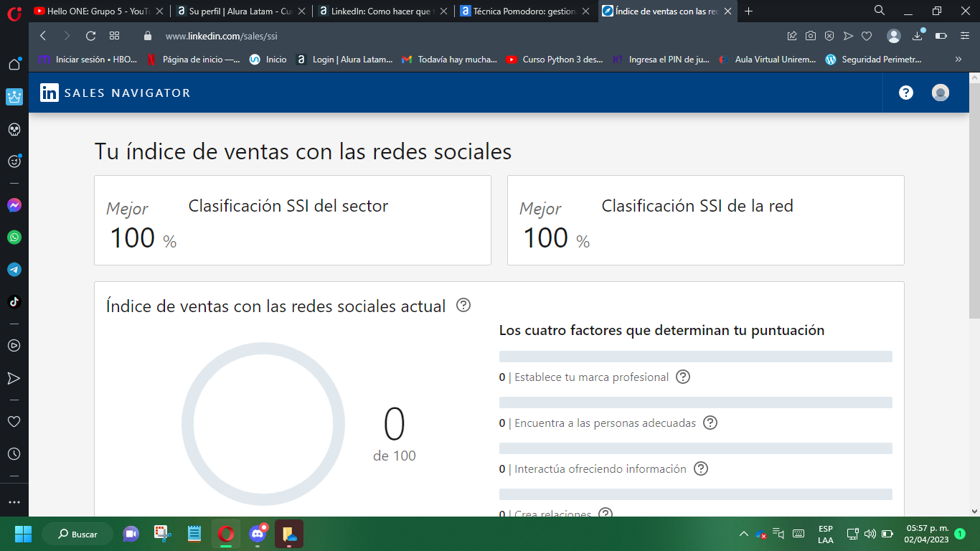Screen dimensions: 980x551
Task: Add page to bookmarks with heart icon
Action: (x=867, y=36)
